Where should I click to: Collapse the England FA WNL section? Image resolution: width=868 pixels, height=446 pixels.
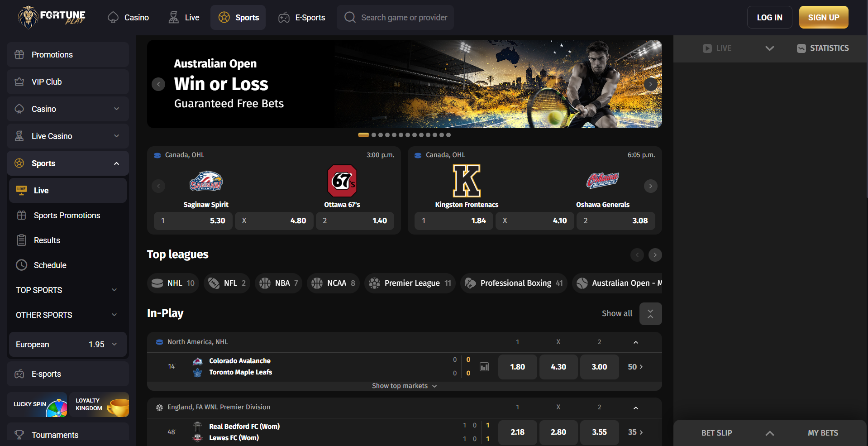pyautogui.click(x=635, y=408)
